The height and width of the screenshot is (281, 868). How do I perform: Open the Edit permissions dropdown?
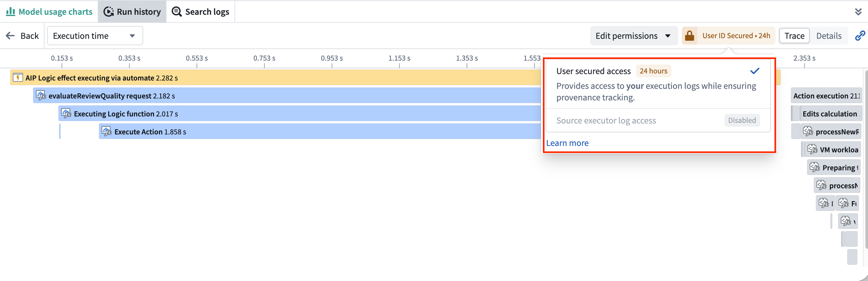pyautogui.click(x=634, y=36)
